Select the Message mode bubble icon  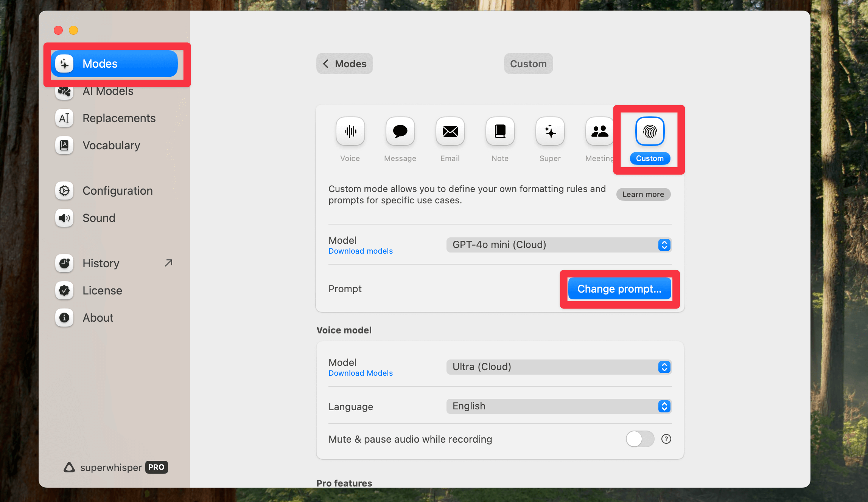(400, 132)
